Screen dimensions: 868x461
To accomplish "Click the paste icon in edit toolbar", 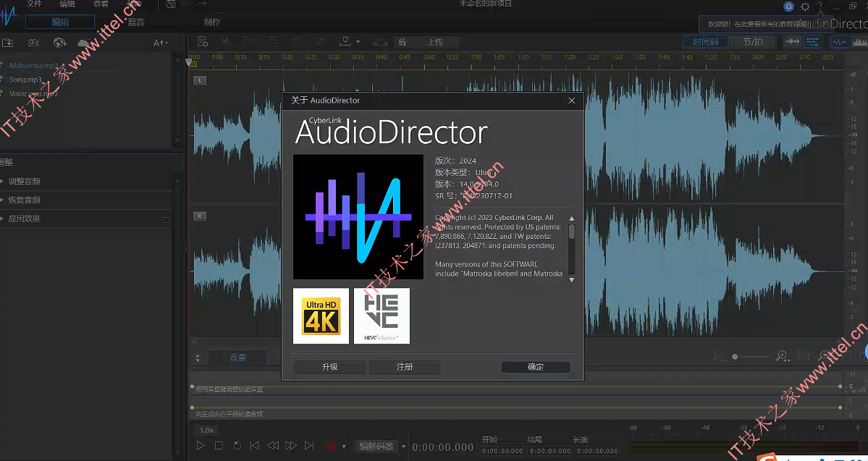I will 273,41.
